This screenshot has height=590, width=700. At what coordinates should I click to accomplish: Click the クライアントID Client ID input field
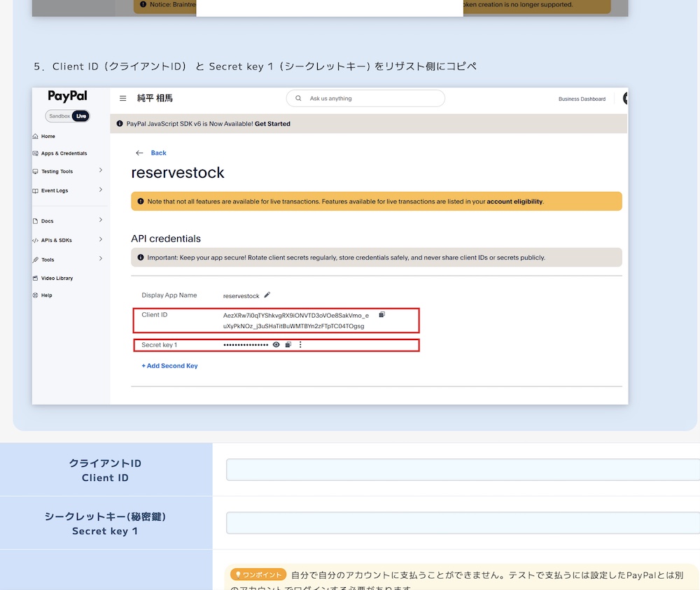[x=462, y=470]
